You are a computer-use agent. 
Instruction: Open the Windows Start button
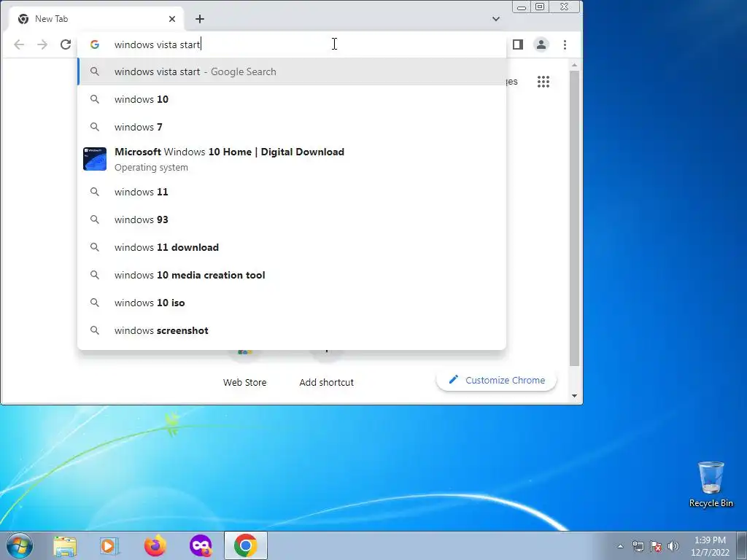tap(20, 545)
